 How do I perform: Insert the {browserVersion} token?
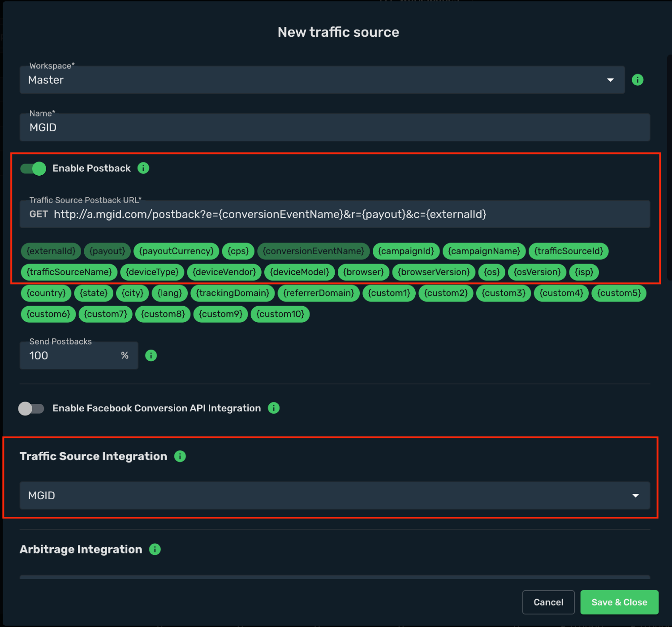[x=434, y=272]
